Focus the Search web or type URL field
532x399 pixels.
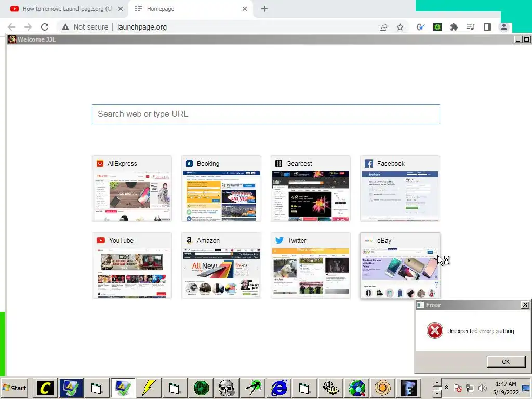(x=265, y=114)
